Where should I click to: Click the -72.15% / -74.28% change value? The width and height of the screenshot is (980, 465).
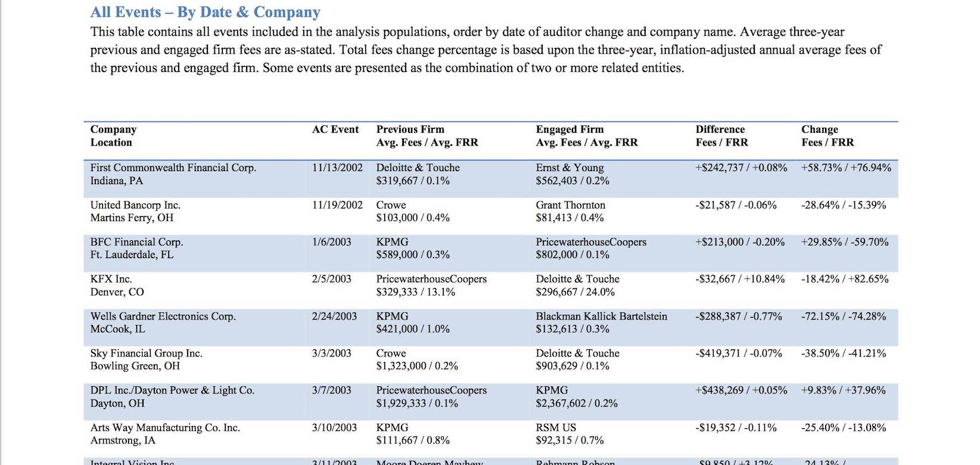pos(843,317)
